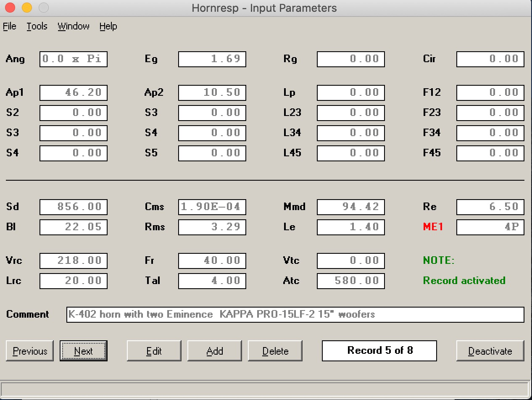Select the Rms field showing 3.29
This screenshot has width=532, height=400.
click(x=212, y=227)
